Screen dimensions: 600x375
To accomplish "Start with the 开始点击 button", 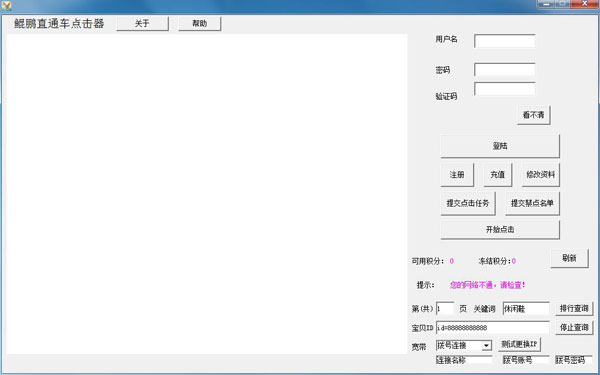I will tap(500, 230).
